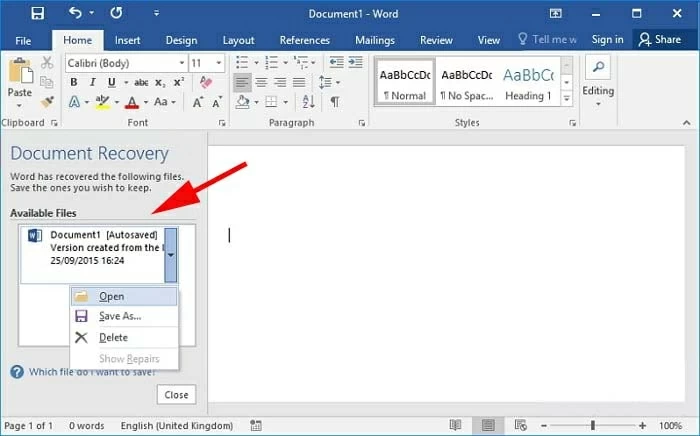Choose Save As from the context menu

[120, 316]
